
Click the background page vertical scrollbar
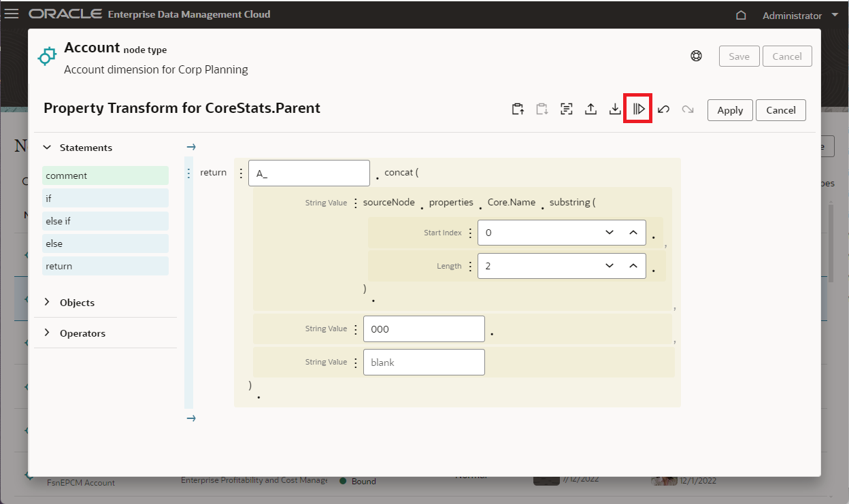point(831,243)
